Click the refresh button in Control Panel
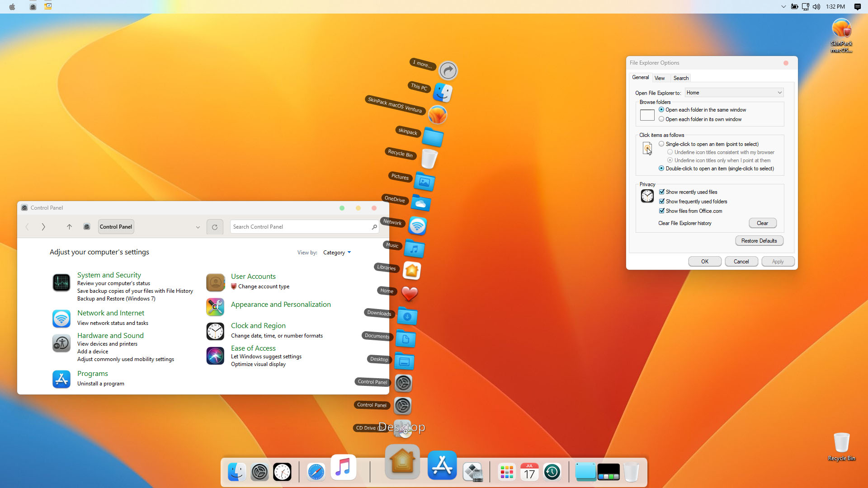 click(x=215, y=227)
